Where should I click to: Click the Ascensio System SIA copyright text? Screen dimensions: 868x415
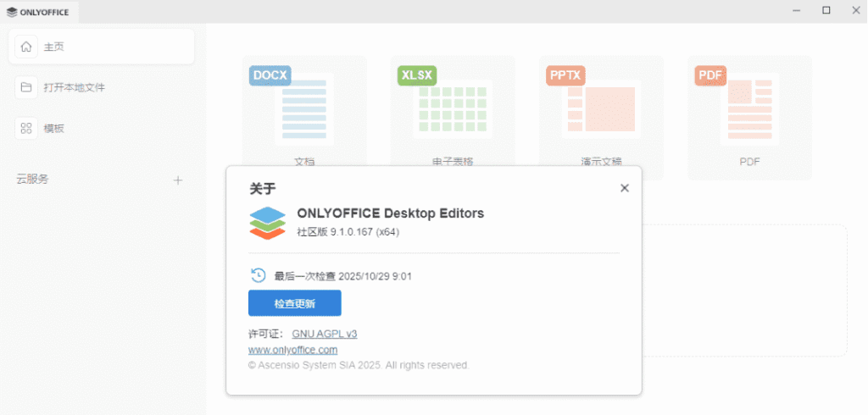coord(359,365)
